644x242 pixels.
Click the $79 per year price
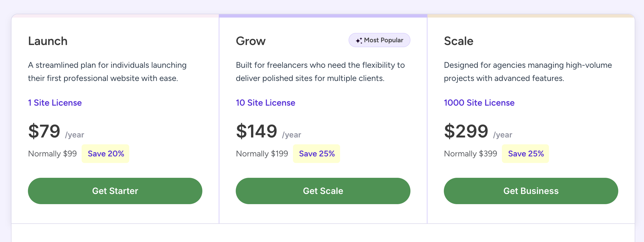56,131
